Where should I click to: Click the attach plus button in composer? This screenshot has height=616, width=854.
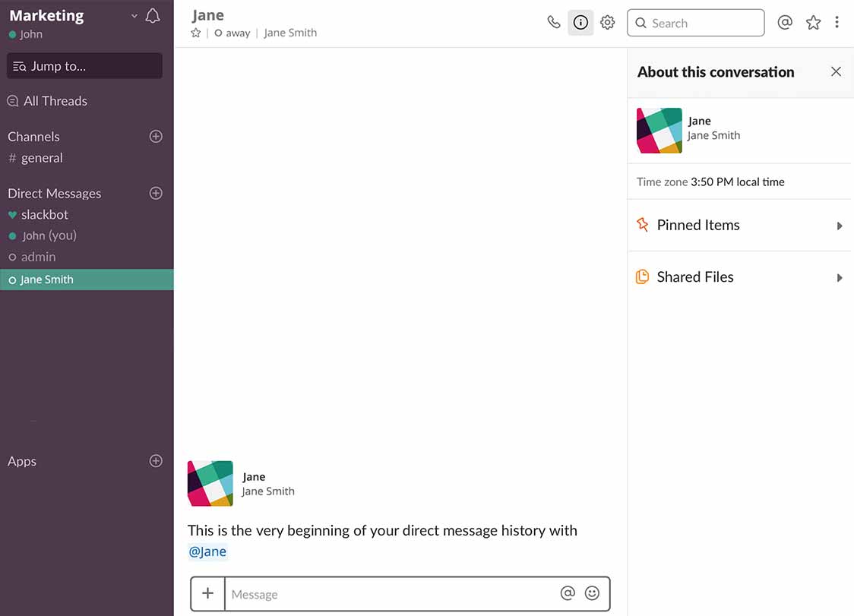(x=207, y=593)
